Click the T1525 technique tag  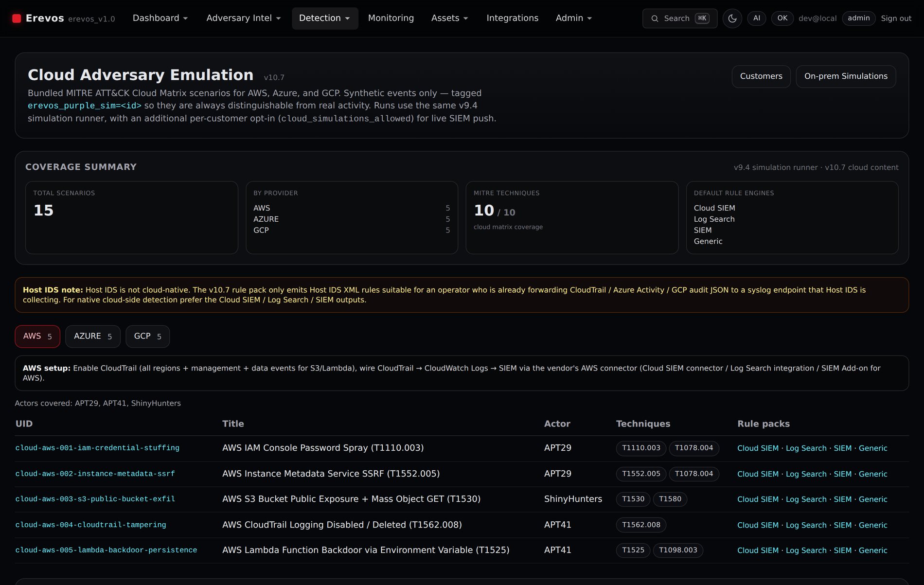tap(633, 550)
